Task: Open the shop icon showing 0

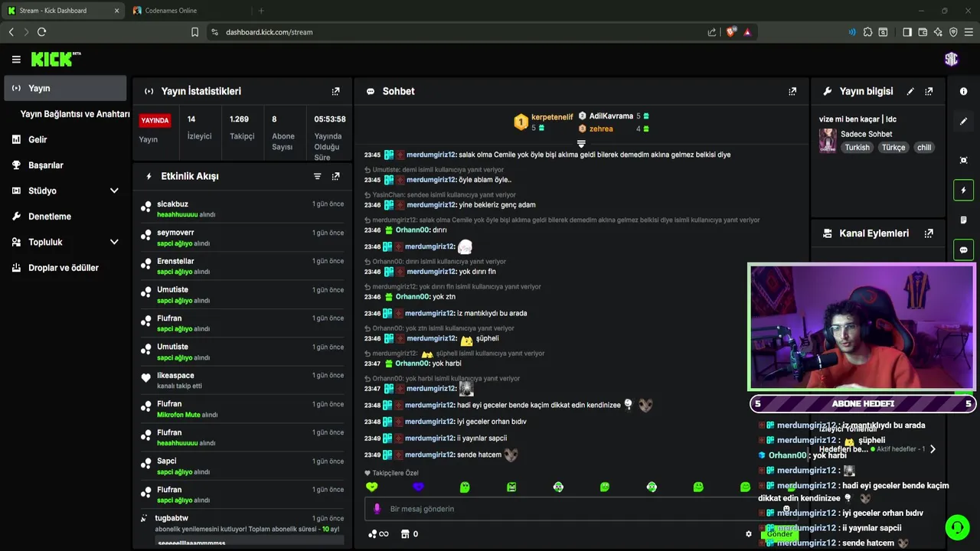Action: (x=410, y=534)
